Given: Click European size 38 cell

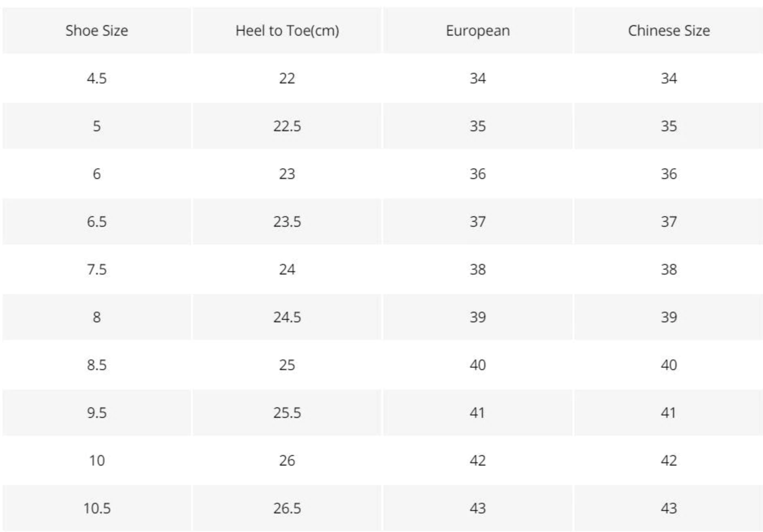Looking at the screenshot, I should point(478,269).
